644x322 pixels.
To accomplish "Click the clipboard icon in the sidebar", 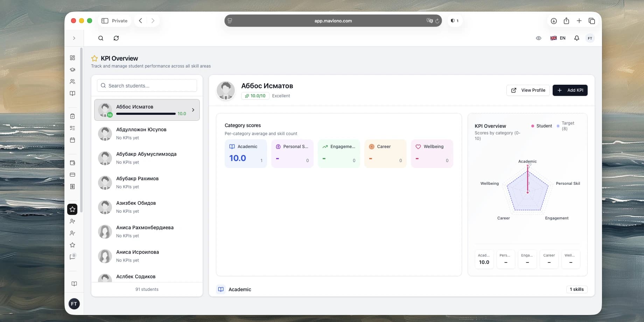I will click(x=72, y=116).
